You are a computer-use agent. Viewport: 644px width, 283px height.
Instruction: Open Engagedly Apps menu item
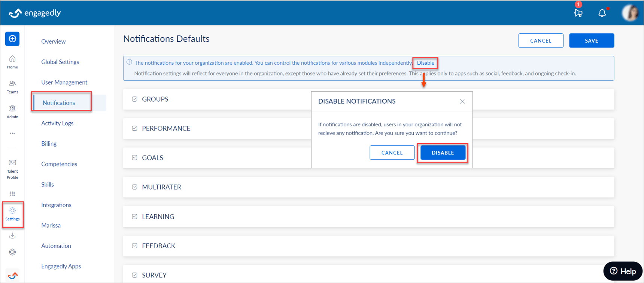pyautogui.click(x=61, y=266)
